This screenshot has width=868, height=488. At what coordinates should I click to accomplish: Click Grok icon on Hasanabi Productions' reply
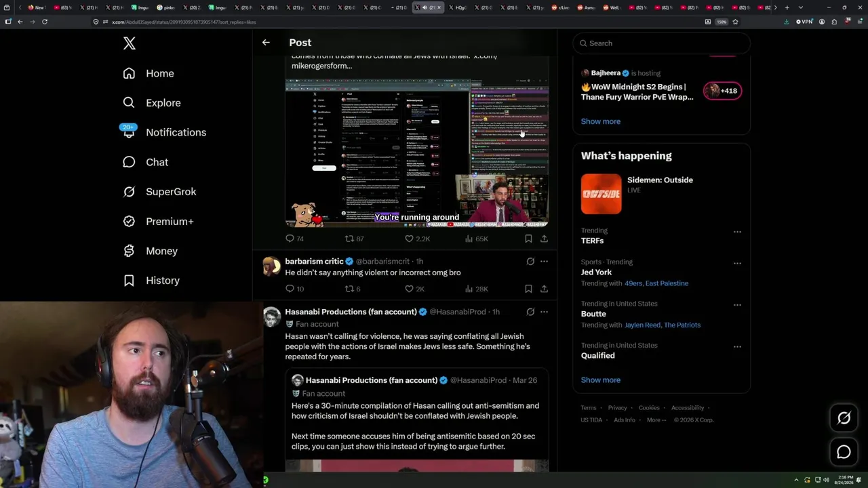(530, 312)
